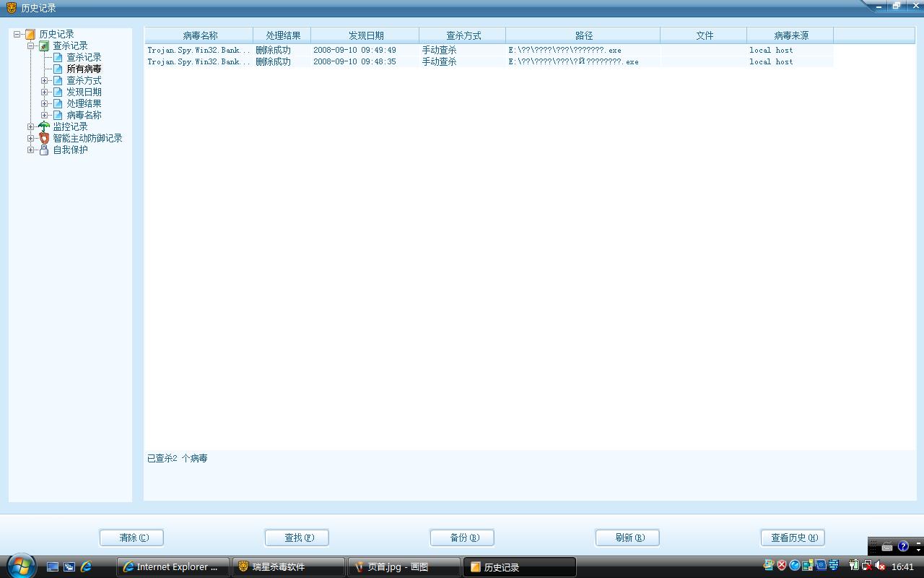Viewport: 924px width, 578px height.
Task: Click the 清除(C) button
Action: coord(131,538)
